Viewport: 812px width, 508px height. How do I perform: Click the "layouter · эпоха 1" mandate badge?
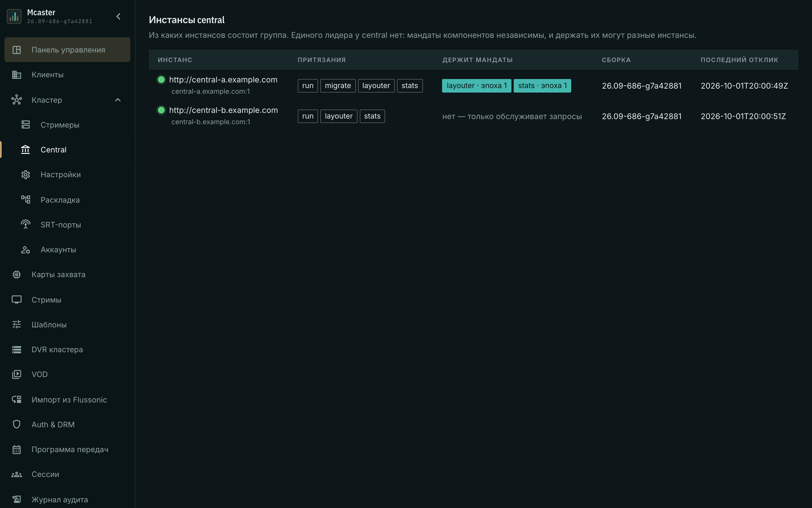(x=476, y=86)
